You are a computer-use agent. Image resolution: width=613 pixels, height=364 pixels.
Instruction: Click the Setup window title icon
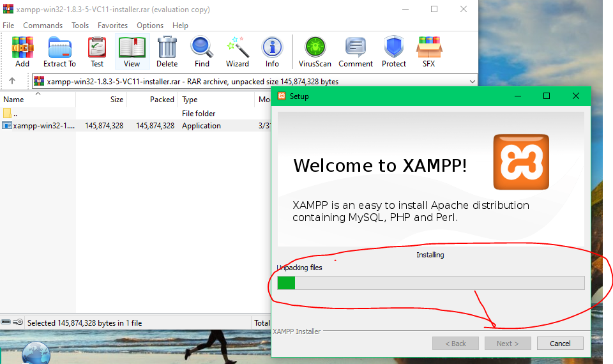pos(282,96)
